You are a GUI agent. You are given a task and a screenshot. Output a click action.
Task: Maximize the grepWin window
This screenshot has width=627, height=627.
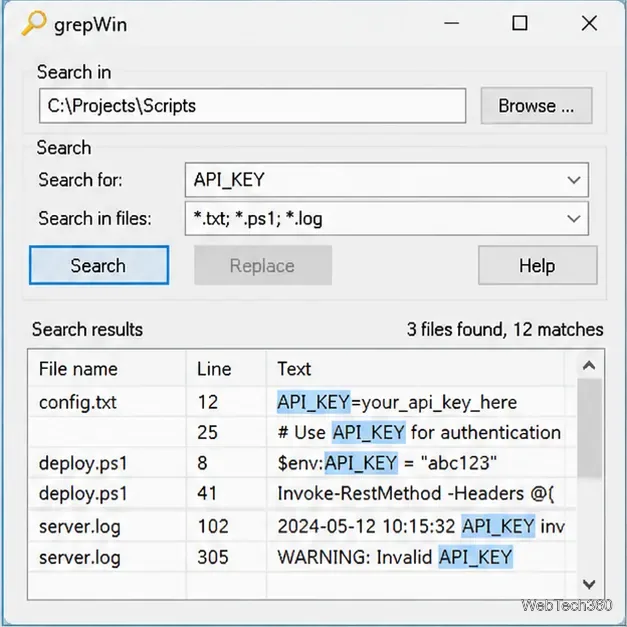(x=519, y=23)
